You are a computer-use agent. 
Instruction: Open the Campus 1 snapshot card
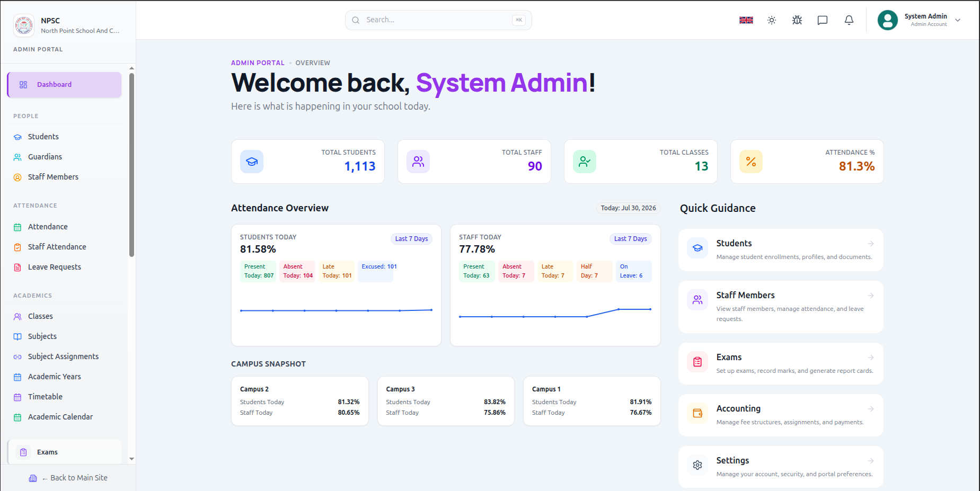592,401
